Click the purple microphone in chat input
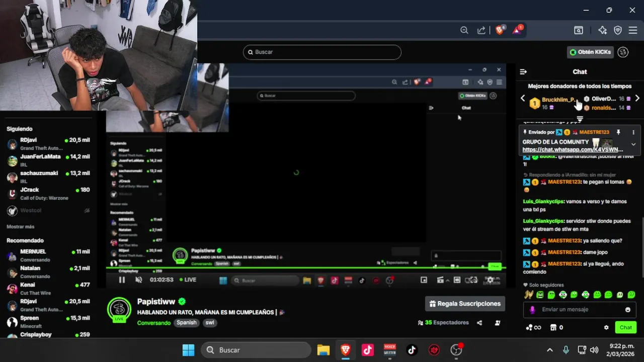 tap(532, 310)
